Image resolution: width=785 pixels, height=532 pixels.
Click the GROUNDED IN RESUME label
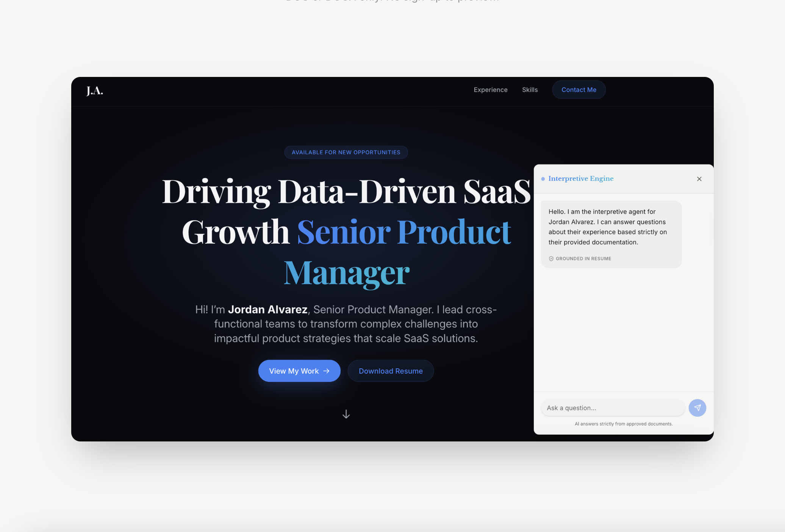583,258
